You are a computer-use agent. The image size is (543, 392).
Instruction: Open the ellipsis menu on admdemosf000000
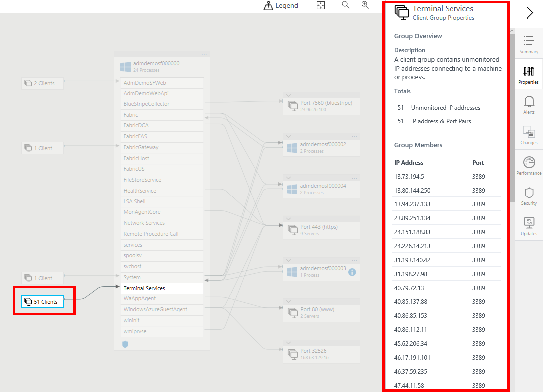click(x=204, y=54)
